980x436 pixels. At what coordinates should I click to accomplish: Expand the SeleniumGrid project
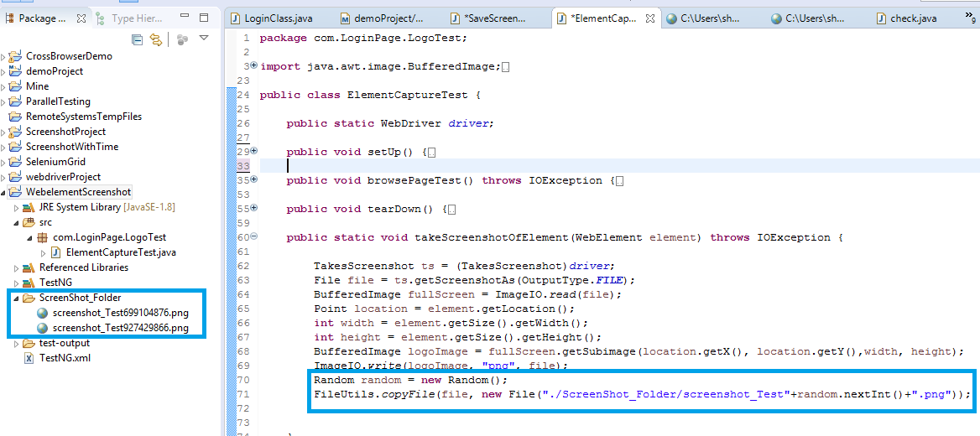pyautogui.click(x=3, y=163)
